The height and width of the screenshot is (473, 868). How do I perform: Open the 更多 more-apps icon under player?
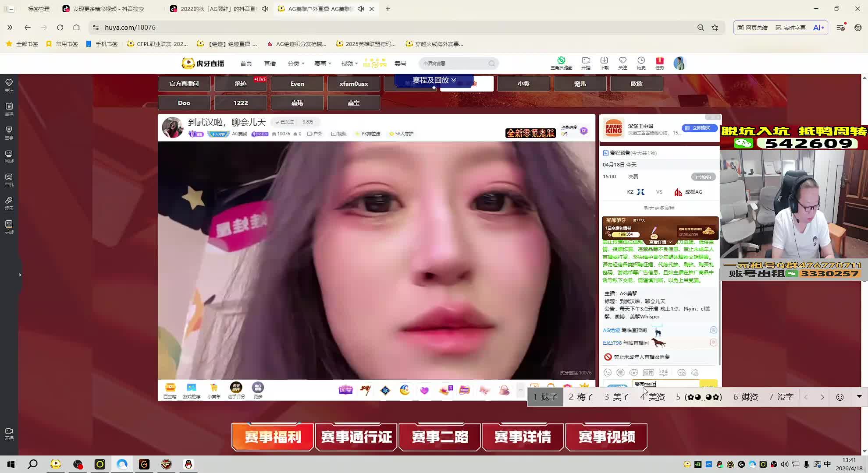pos(258,389)
